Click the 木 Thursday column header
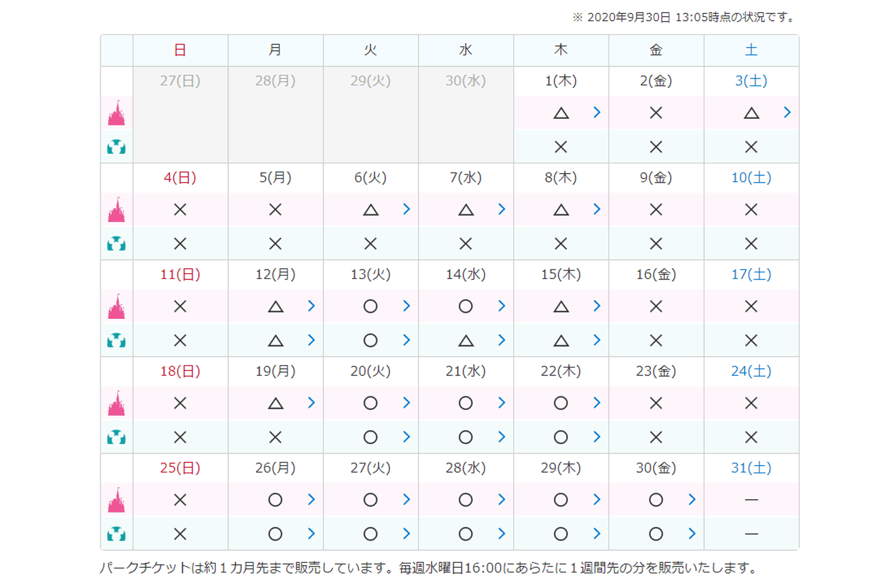The image size is (881, 588). pyautogui.click(x=561, y=50)
